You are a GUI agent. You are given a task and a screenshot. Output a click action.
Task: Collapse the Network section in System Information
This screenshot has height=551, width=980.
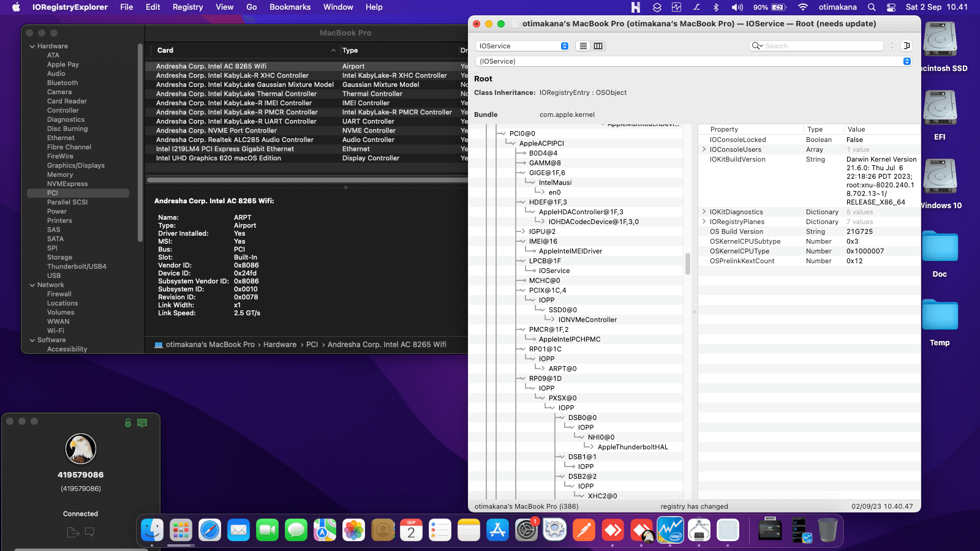tap(32, 285)
